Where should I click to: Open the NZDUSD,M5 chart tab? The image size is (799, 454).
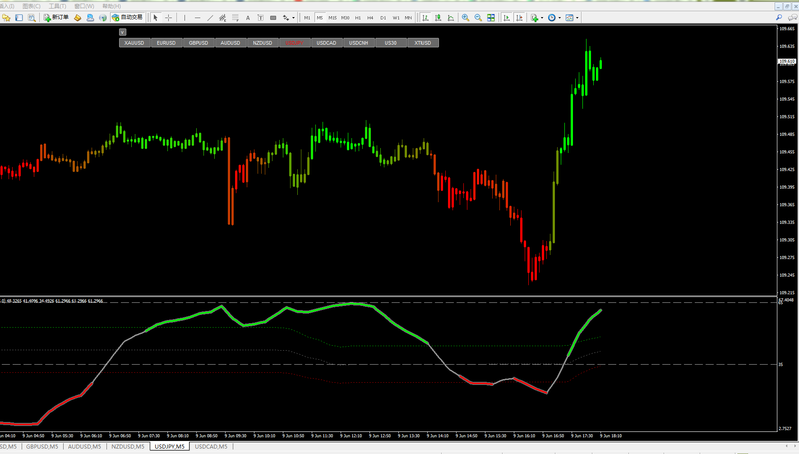(128, 447)
